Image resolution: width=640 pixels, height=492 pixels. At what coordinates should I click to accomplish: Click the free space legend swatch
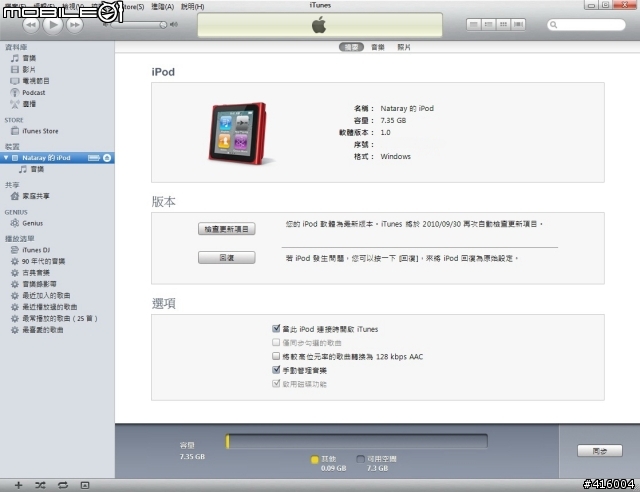click(x=360, y=459)
